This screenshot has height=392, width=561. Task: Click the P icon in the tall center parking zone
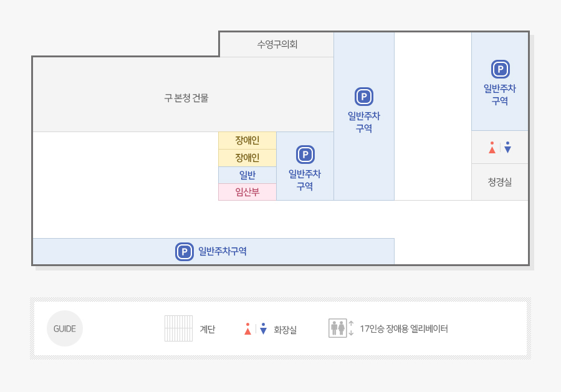point(364,97)
